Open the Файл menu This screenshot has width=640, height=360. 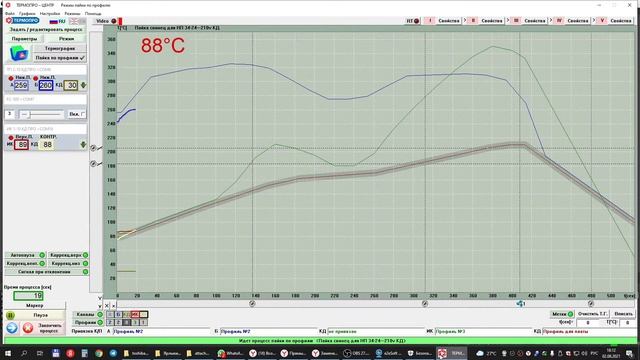coord(10,13)
